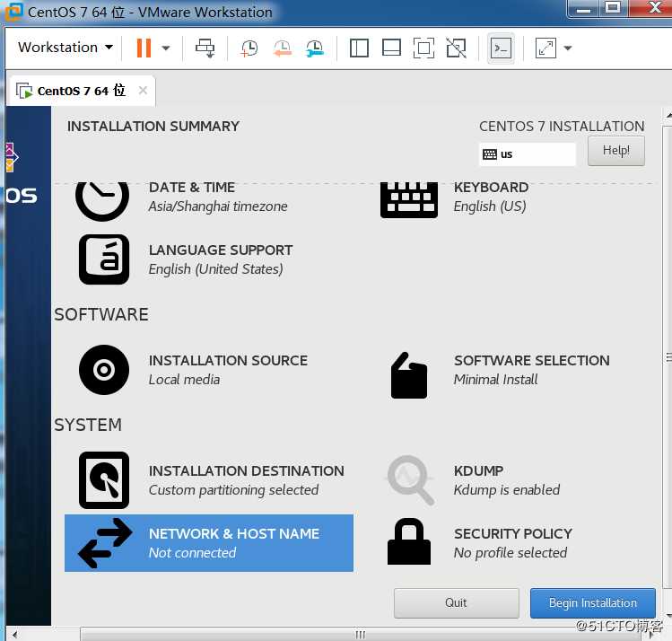672x641 pixels.
Task: Switch to Unity mode
Action: 456,48
